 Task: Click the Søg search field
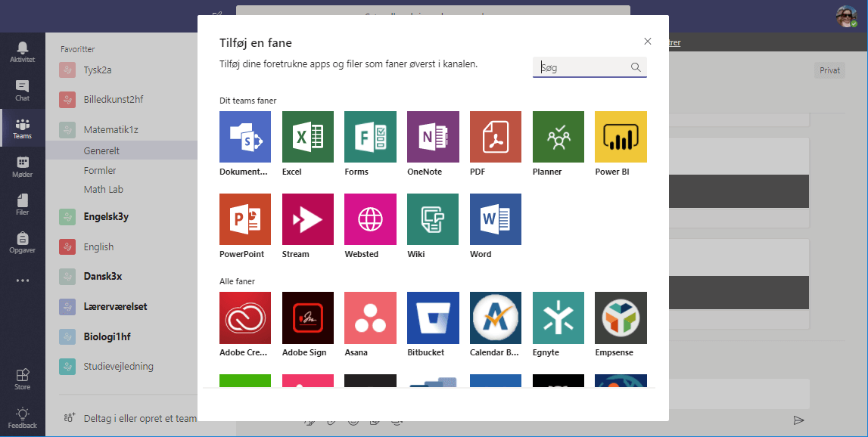pos(590,67)
